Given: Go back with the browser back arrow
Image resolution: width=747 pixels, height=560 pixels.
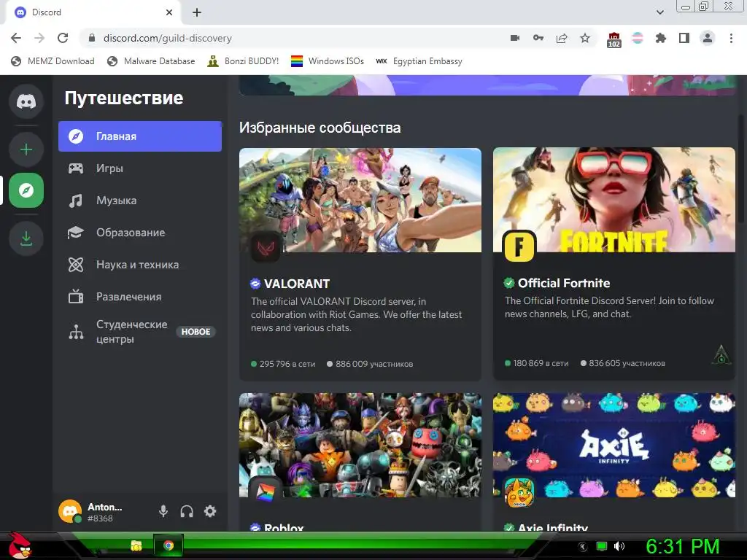Looking at the screenshot, I should tap(16, 38).
